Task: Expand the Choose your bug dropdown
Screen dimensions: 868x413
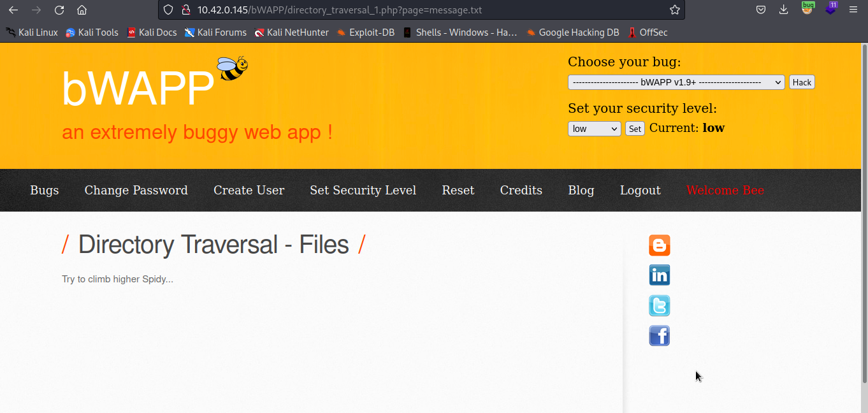Action: 676,82
